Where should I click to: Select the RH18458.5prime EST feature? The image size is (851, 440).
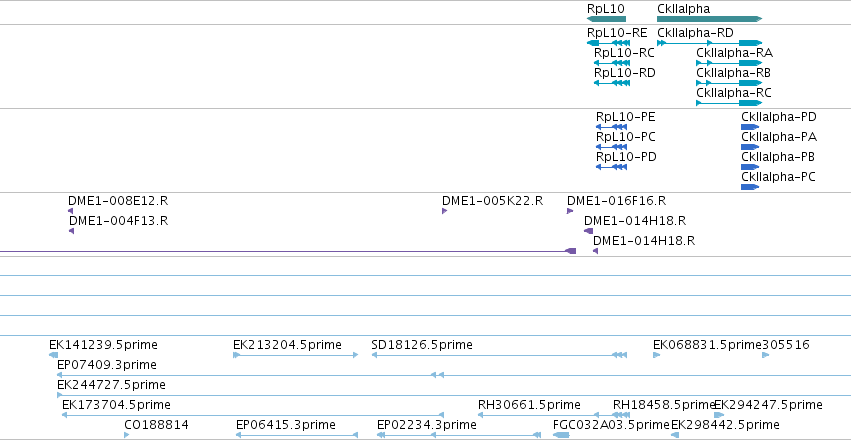tap(621, 415)
